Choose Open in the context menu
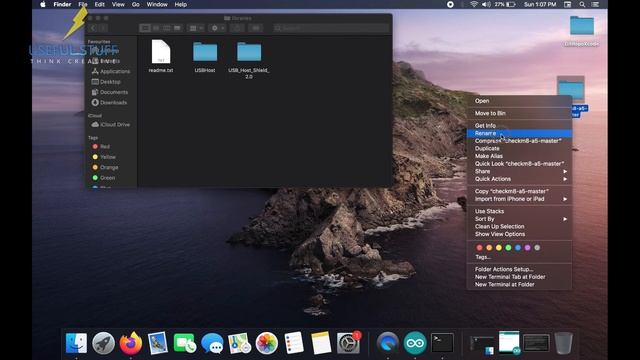Screen dimensions: 640x360 519,101
